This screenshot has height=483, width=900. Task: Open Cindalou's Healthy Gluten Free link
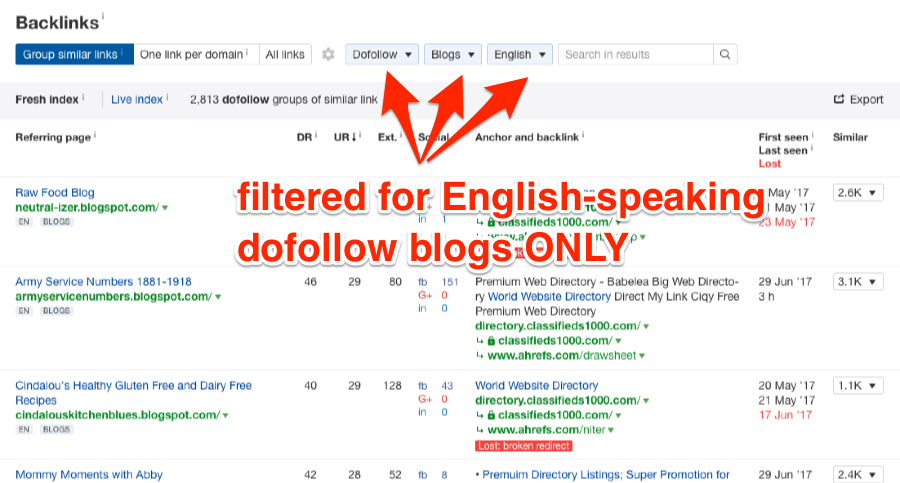click(133, 392)
